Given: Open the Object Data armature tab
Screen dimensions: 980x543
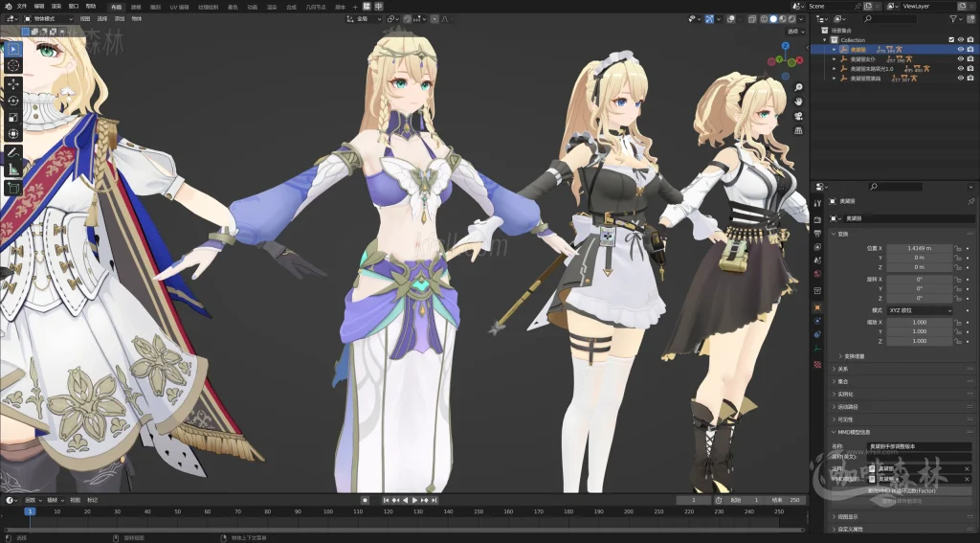Looking at the screenshot, I should click(x=817, y=349).
